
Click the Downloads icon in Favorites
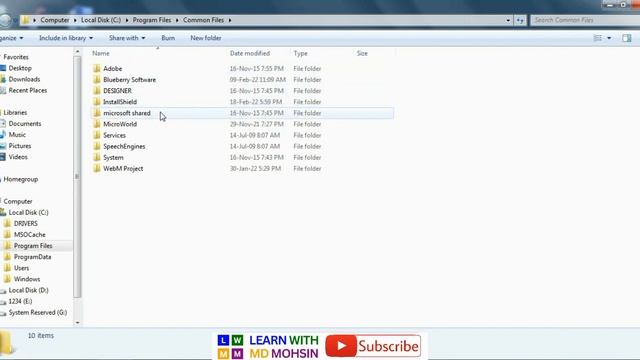click(x=3, y=79)
